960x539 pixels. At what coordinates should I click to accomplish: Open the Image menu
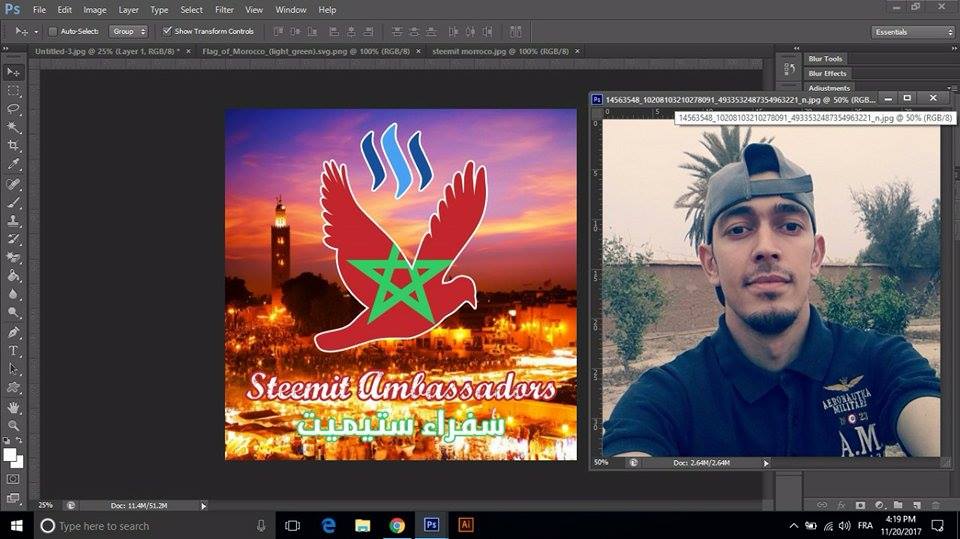(x=94, y=10)
